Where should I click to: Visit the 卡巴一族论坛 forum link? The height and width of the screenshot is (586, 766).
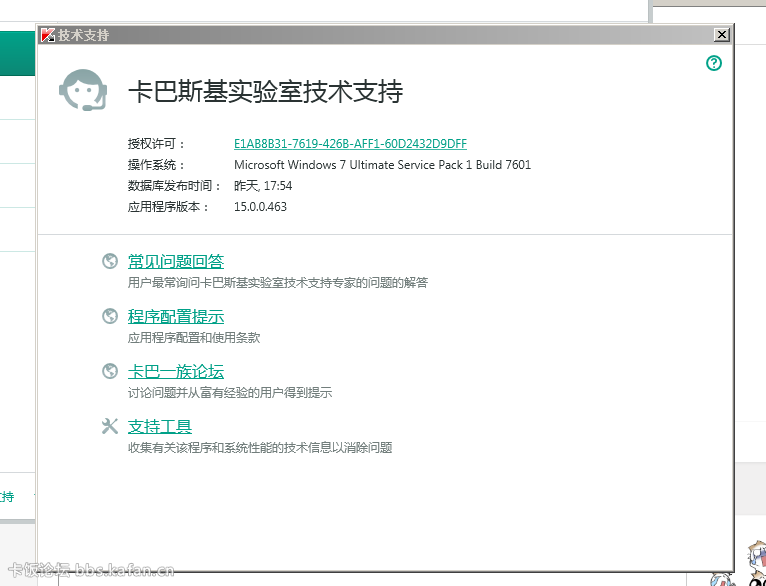click(176, 372)
